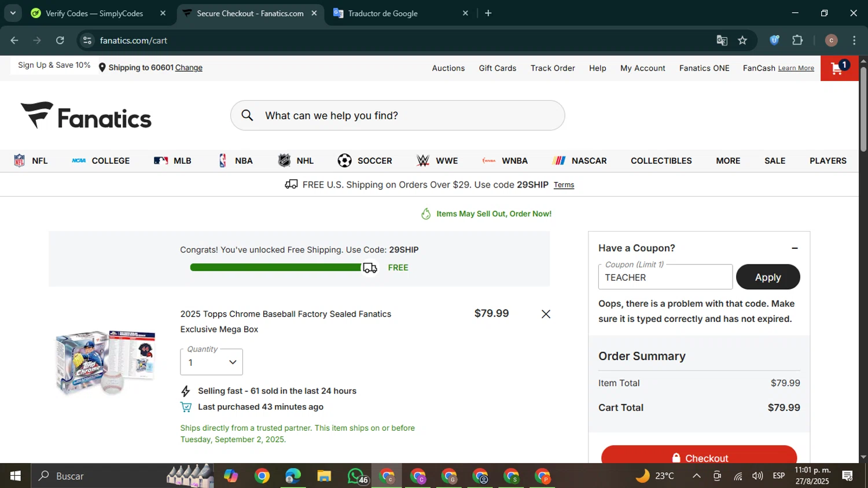This screenshot has height=488, width=868.
Task: Switch to Traductor de Google tab
Action: (x=400, y=13)
